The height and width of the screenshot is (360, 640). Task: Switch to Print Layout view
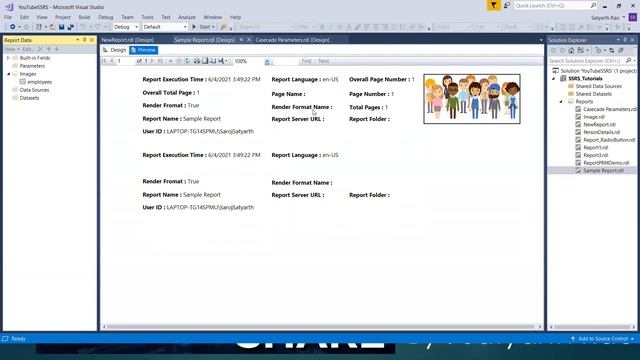point(205,61)
